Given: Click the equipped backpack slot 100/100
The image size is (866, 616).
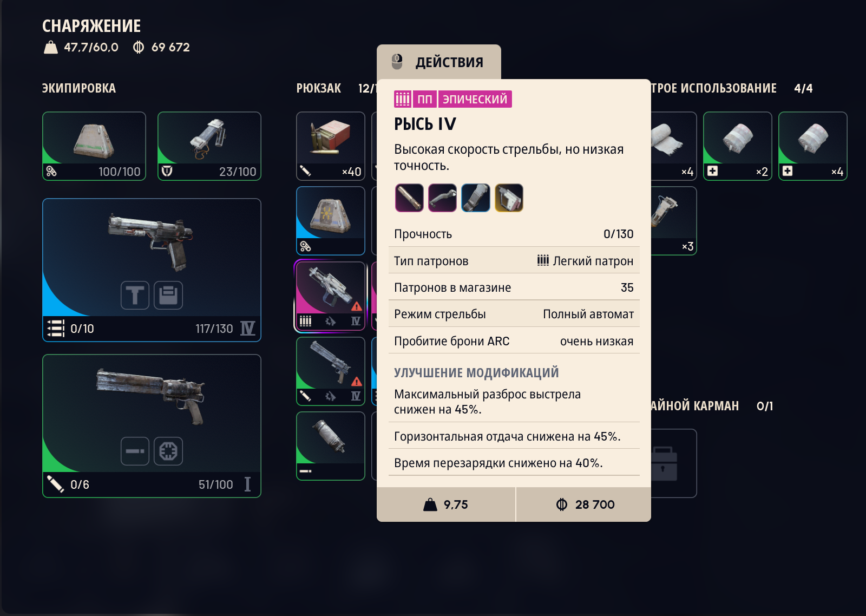Looking at the screenshot, I should [94, 146].
